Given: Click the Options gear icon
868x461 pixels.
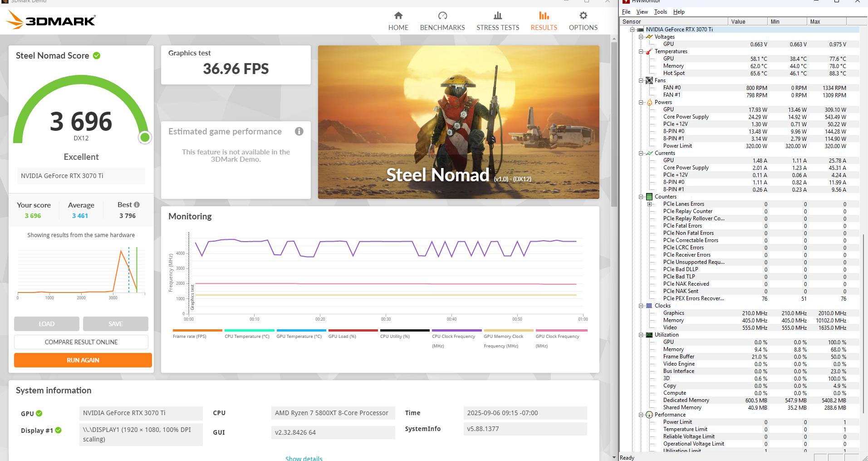Looking at the screenshot, I should click(x=583, y=15).
